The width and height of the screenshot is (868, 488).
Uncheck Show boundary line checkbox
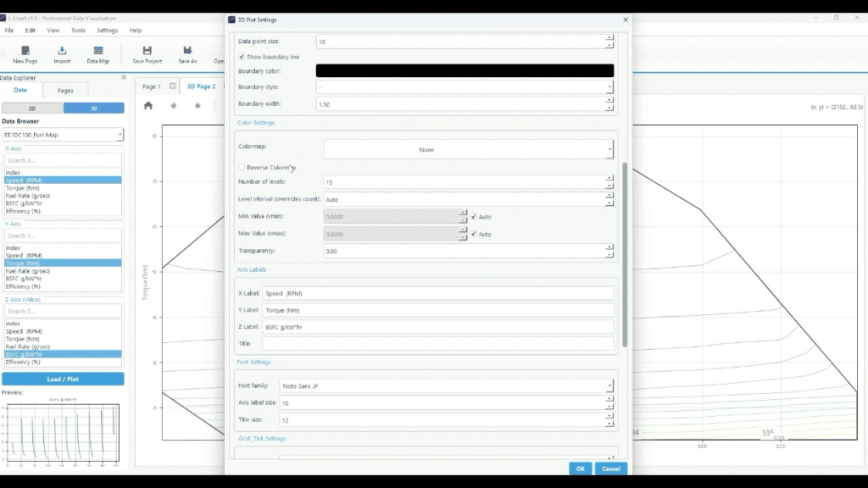(x=242, y=57)
